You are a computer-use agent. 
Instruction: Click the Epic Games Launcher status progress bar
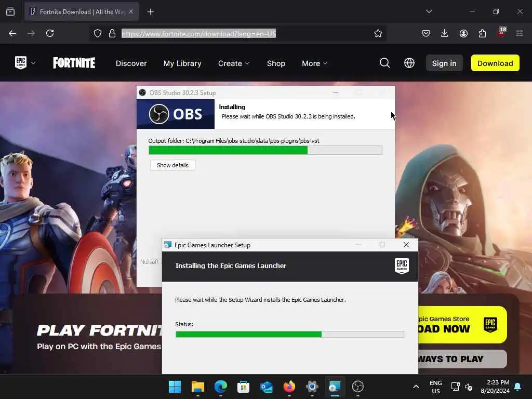coord(290,335)
